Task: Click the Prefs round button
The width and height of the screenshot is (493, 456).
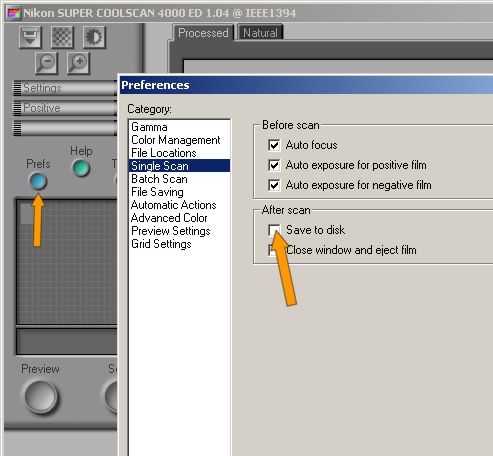Action: coord(38,181)
